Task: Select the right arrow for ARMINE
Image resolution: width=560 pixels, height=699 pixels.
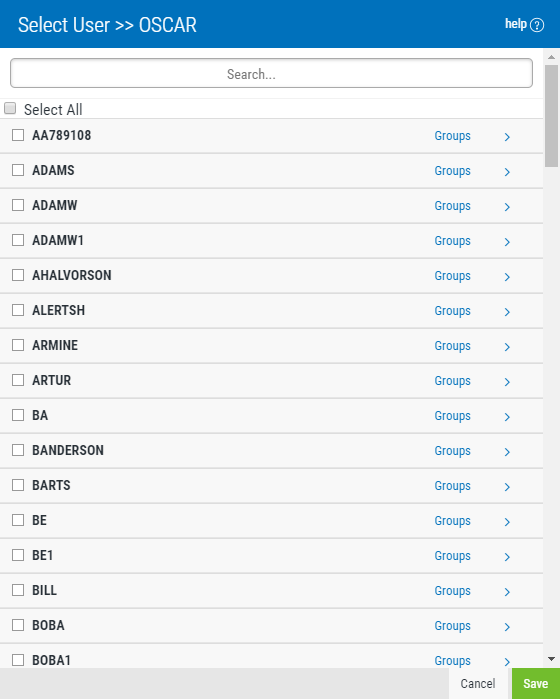Action: [x=507, y=347]
